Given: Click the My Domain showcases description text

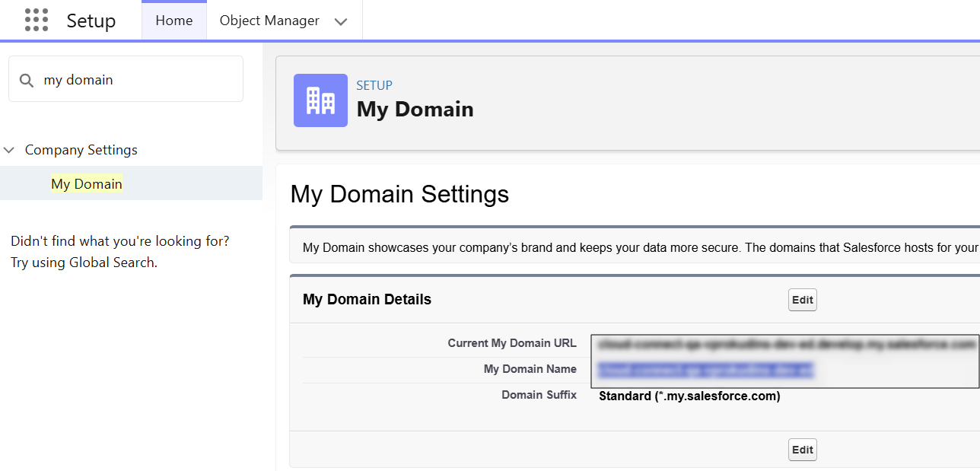Looking at the screenshot, I should tap(641, 247).
